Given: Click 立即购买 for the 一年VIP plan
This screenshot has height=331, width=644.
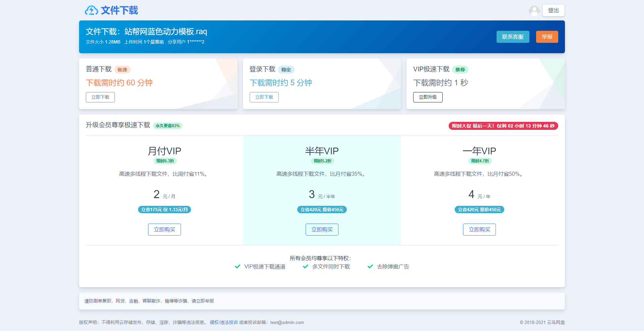Looking at the screenshot, I should click(479, 230).
